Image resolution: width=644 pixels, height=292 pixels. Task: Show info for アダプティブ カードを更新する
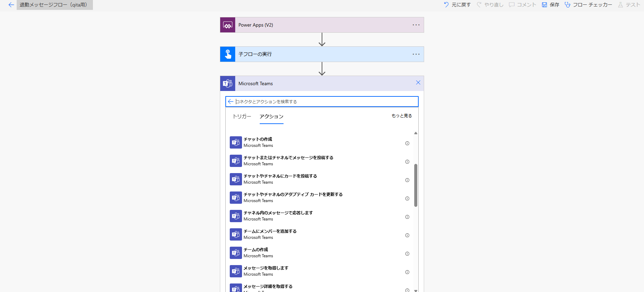pyautogui.click(x=407, y=199)
